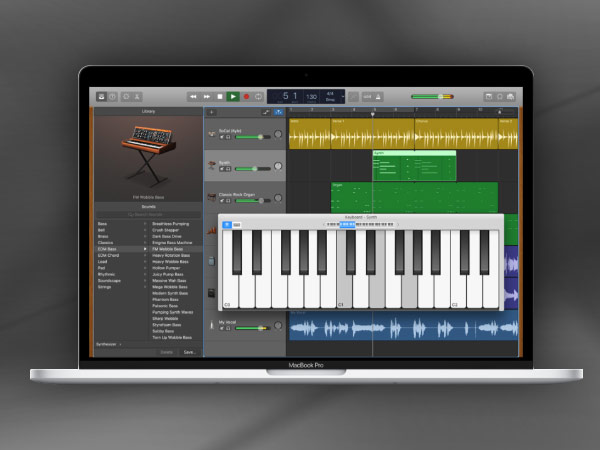This screenshot has width=600, height=450.
Task: Mute the My Vocal track
Action: click(222, 328)
